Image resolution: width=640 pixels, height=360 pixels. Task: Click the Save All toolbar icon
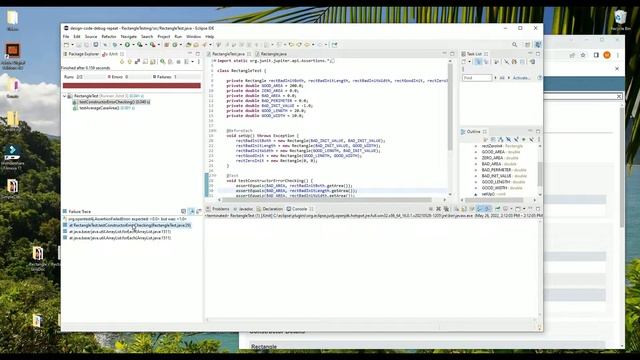87,44
